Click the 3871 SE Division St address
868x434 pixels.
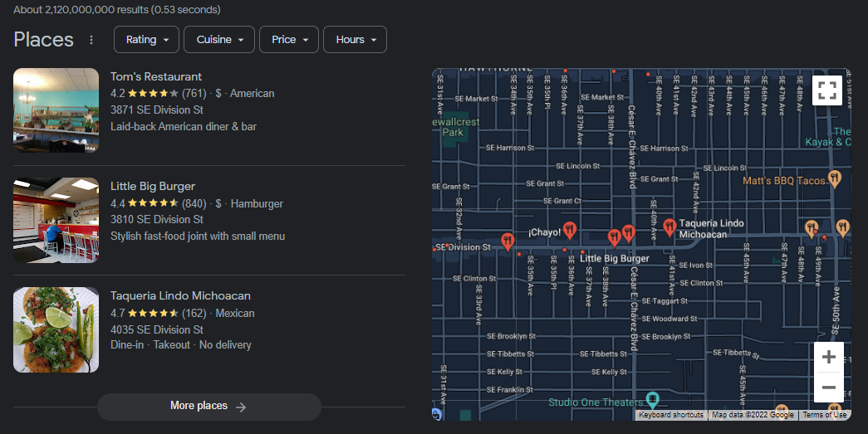coord(157,110)
